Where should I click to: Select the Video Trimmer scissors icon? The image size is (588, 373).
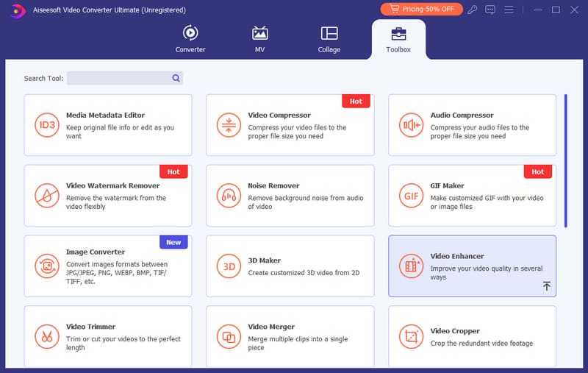point(46,337)
